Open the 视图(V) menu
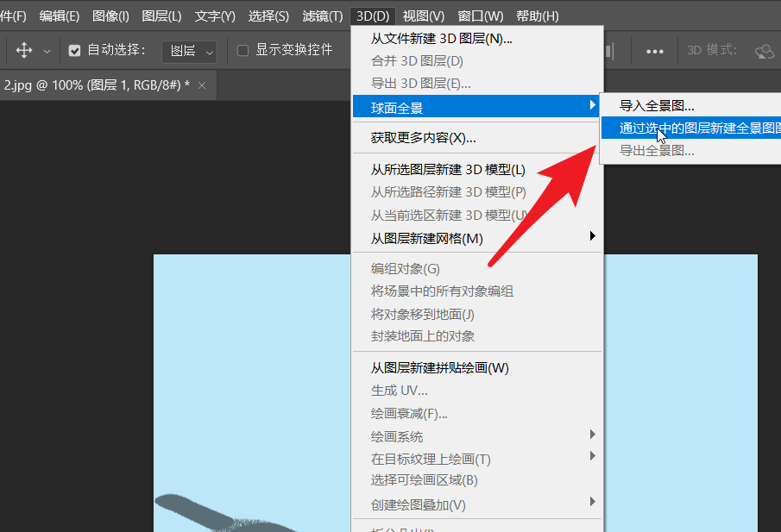 (x=424, y=16)
